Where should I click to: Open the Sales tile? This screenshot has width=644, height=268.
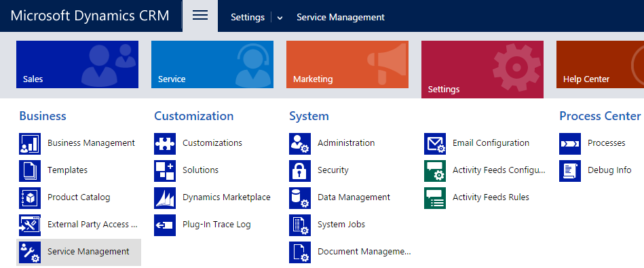click(x=77, y=64)
